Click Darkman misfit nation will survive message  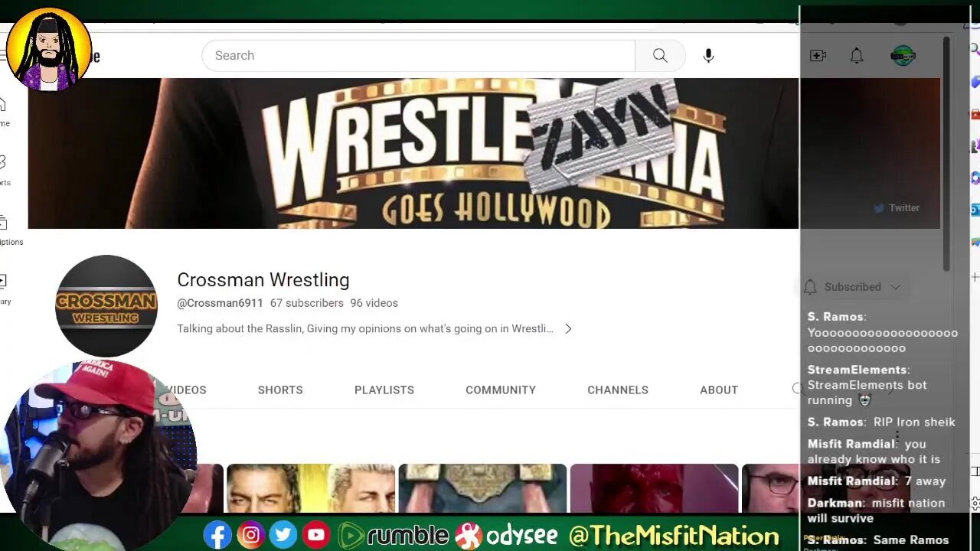877,510
